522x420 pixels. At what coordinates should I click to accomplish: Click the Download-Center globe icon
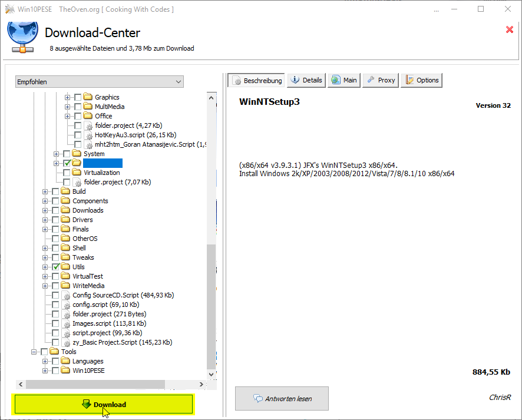22,37
